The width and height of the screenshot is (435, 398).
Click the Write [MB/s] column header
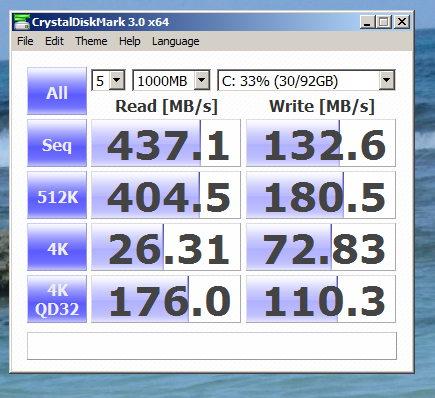(x=322, y=107)
